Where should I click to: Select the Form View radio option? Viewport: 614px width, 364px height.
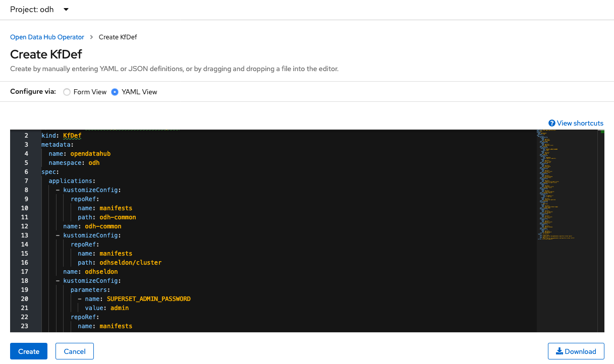pyautogui.click(x=67, y=92)
